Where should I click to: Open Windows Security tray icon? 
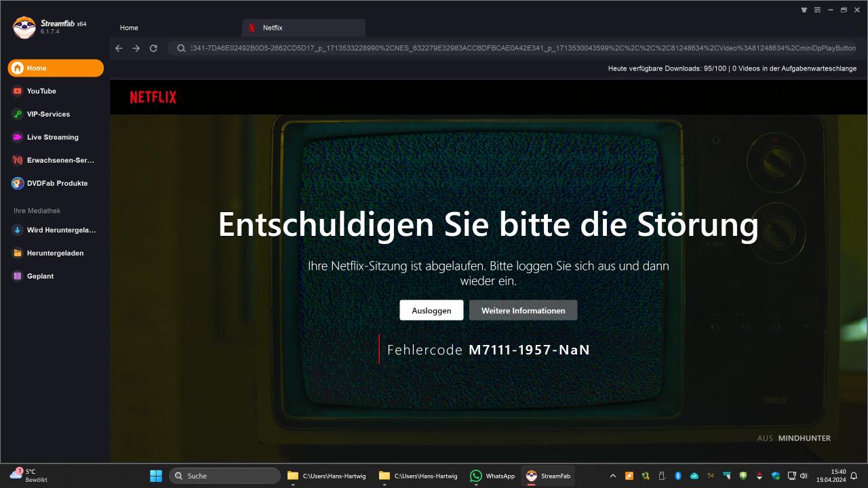[776, 476]
